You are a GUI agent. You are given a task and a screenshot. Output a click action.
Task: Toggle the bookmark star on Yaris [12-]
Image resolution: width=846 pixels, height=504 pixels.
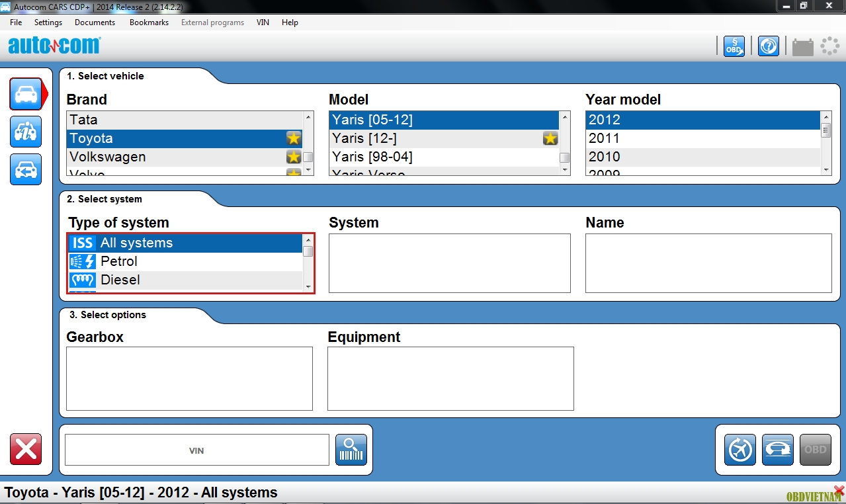coord(550,138)
